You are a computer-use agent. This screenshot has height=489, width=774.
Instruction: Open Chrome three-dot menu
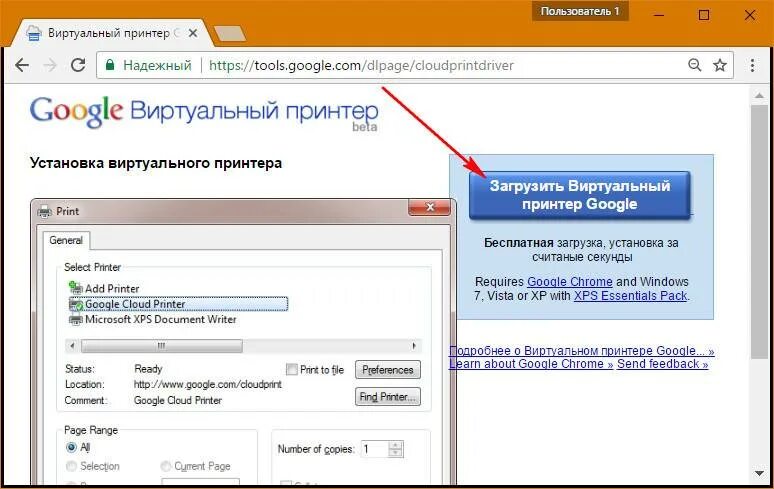pos(752,65)
